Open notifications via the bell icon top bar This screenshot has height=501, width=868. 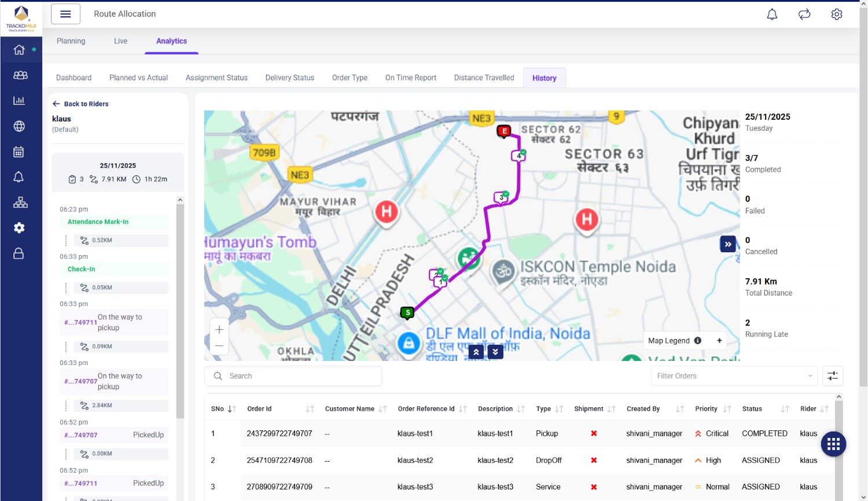[x=772, y=14]
